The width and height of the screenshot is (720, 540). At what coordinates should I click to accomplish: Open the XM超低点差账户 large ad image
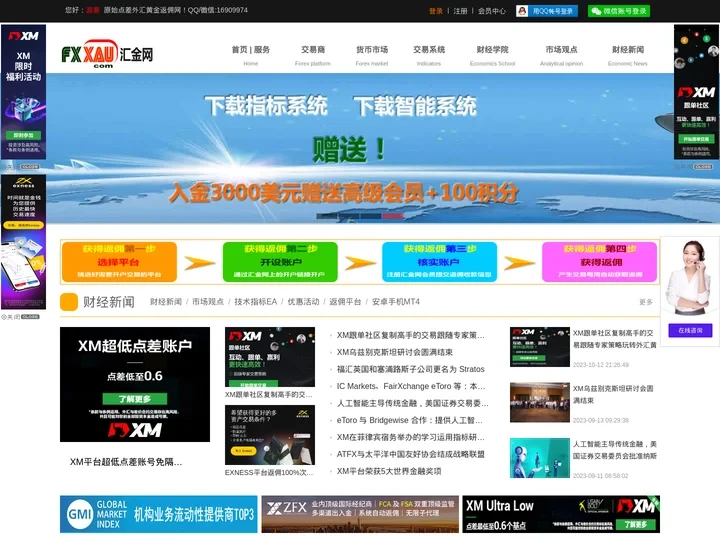pyautogui.click(x=135, y=384)
